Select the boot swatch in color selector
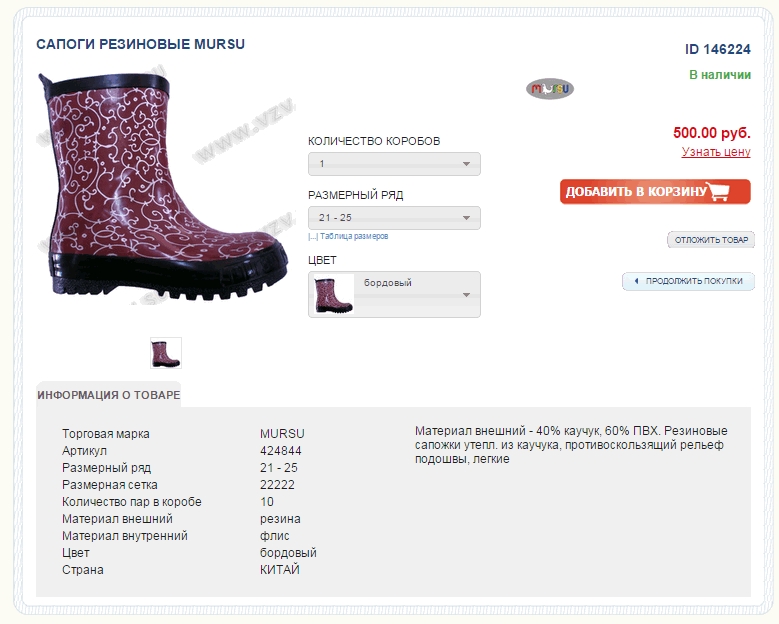The width and height of the screenshot is (779, 624). pyautogui.click(x=334, y=295)
